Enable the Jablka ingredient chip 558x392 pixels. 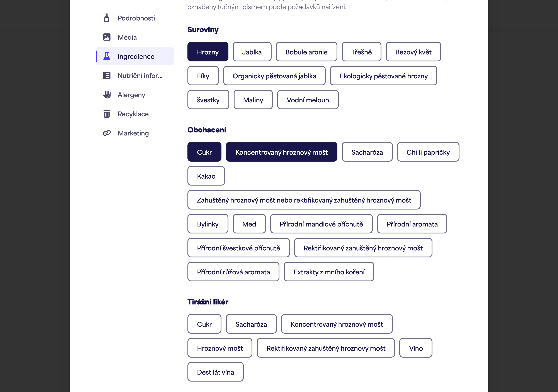tap(252, 52)
